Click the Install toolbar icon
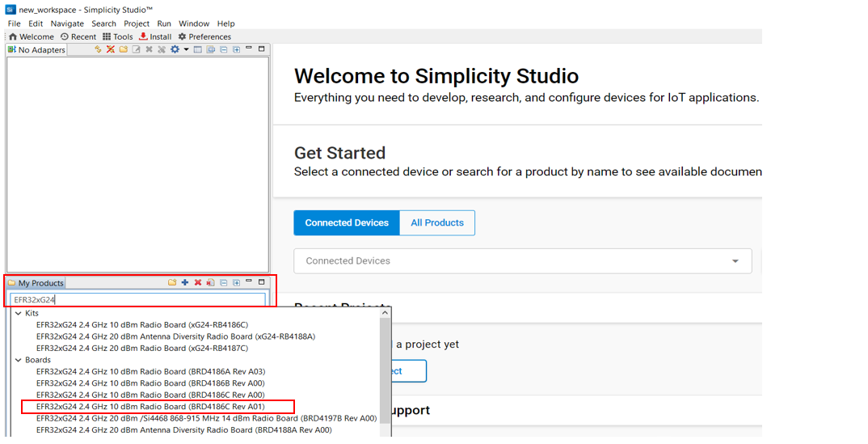Image resolution: width=868 pixels, height=444 pixels. pyautogui.click(x=143, y=36)
